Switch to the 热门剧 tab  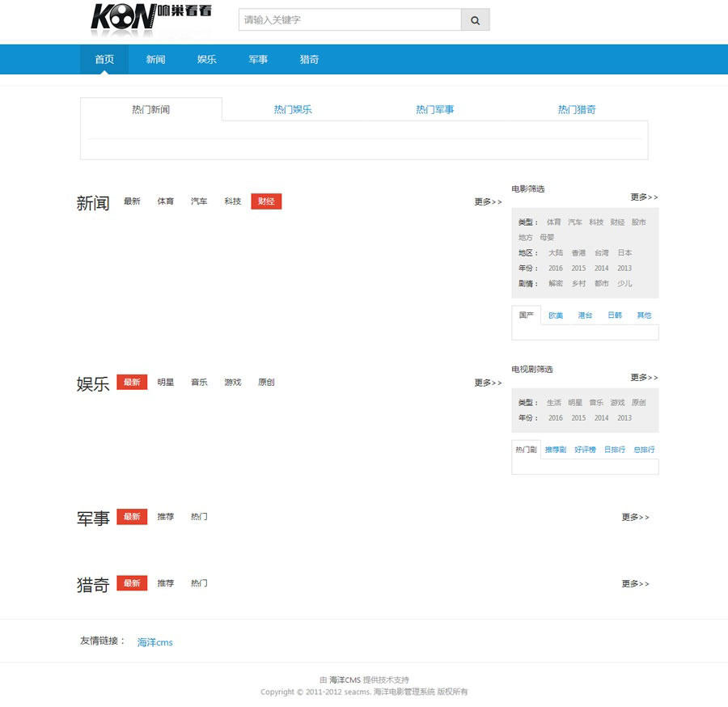pos(526,450)
